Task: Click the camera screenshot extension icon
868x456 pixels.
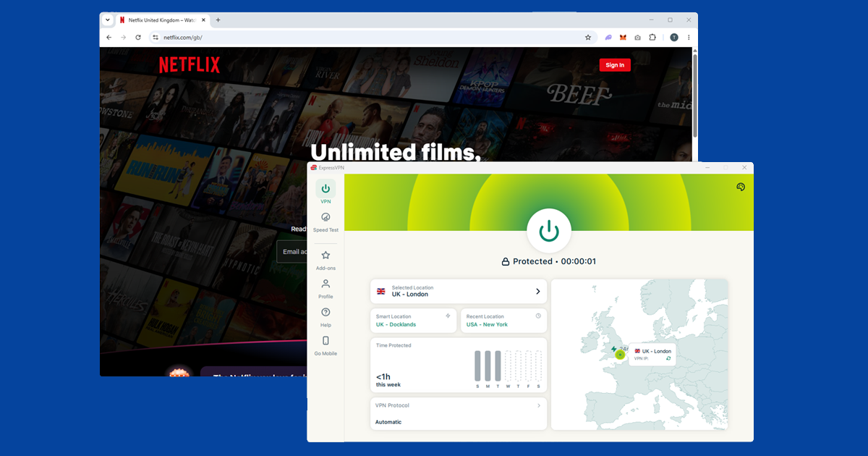Action: pos(637,37)
